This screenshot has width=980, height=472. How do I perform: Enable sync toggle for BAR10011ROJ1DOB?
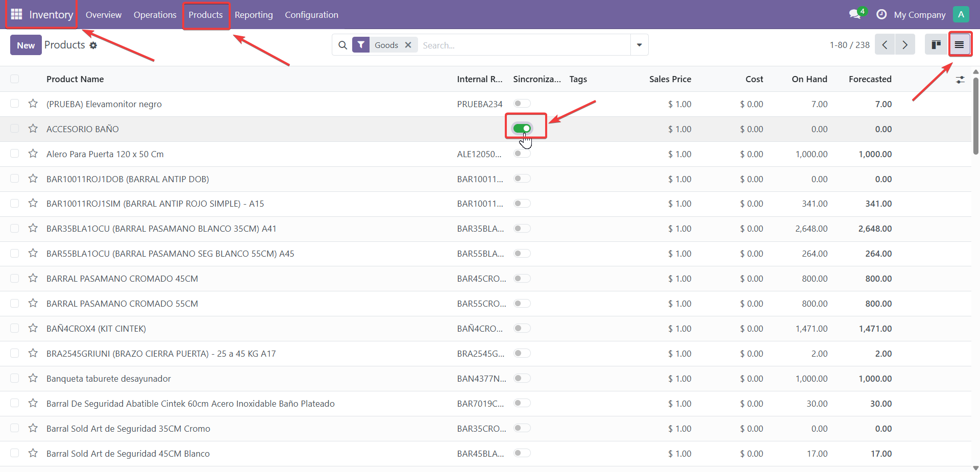pos(522,179)
